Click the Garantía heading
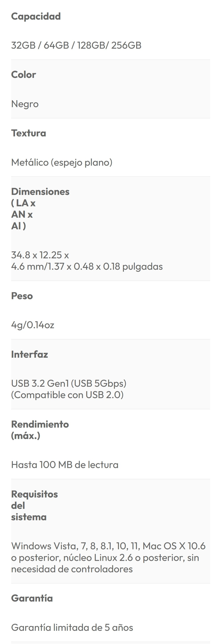This screenshot has width=221, height=644. click(x=32, y=598)
